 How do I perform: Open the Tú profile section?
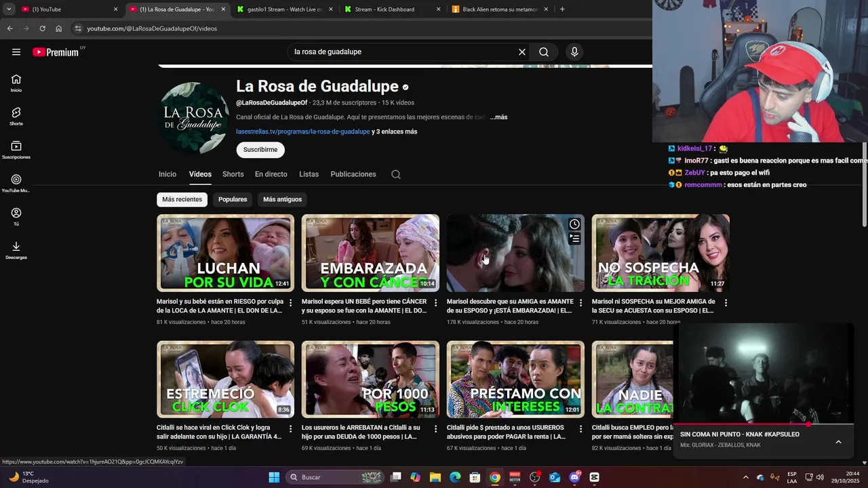[16, 217]
